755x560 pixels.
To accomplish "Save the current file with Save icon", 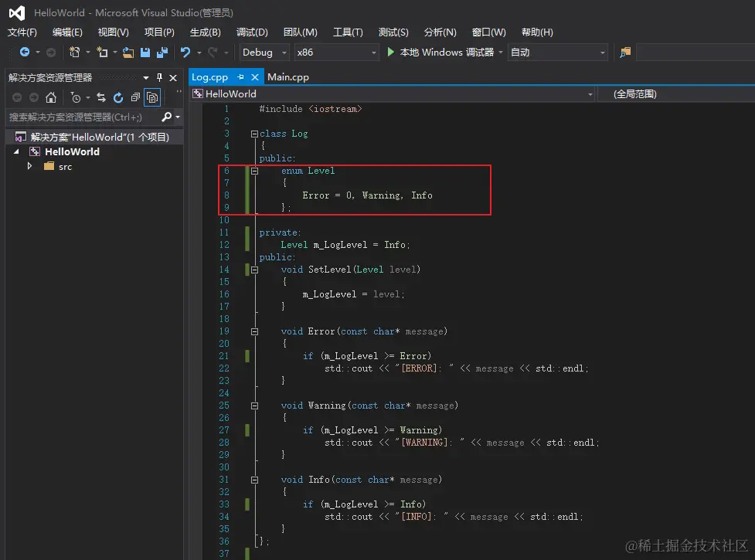I will point(145,52).
